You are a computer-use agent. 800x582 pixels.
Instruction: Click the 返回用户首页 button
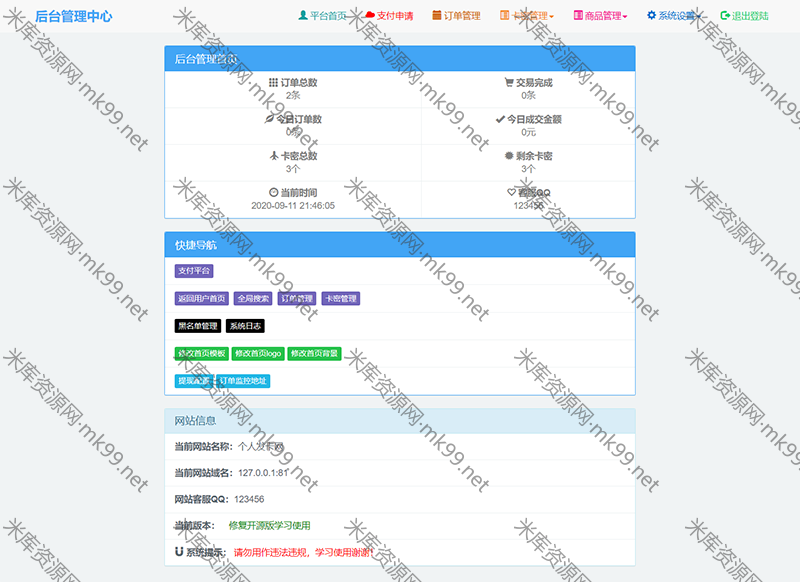202,298
